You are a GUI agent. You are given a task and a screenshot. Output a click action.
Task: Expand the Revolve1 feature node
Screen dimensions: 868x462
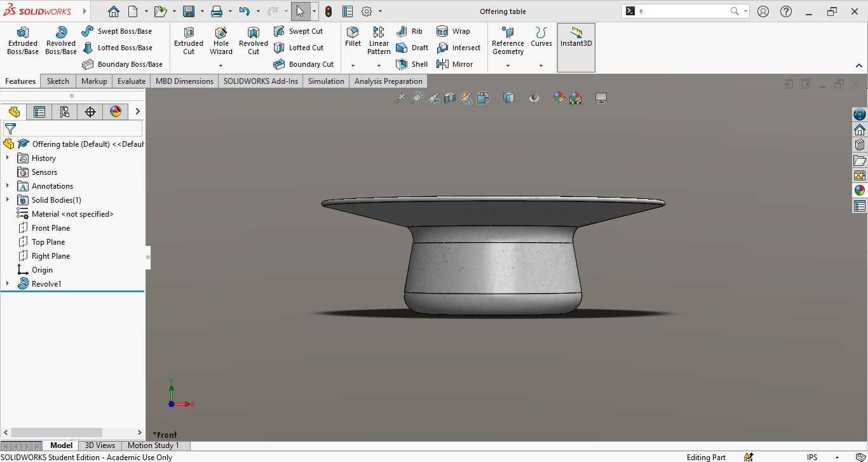click(x=8, y=284)
